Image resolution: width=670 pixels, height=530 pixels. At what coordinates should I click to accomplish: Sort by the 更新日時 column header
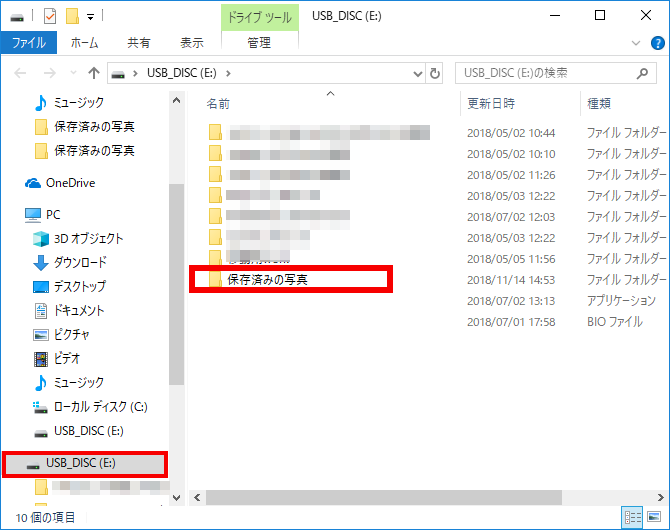(x=491, y=103)
